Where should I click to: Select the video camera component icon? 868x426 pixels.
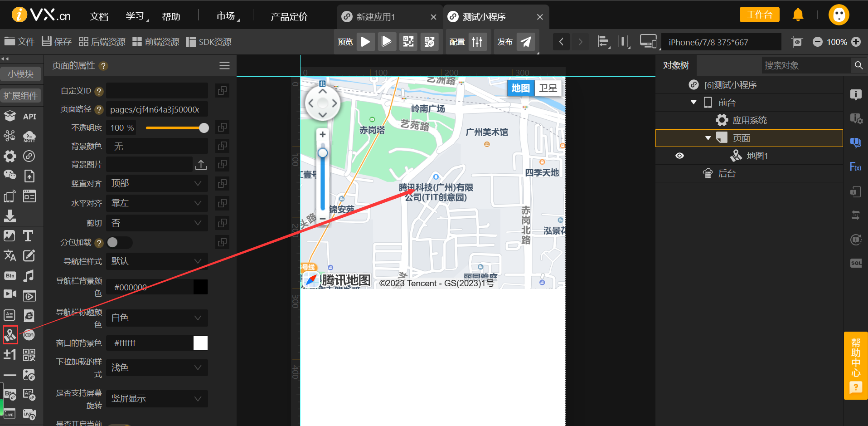(10, 294)
